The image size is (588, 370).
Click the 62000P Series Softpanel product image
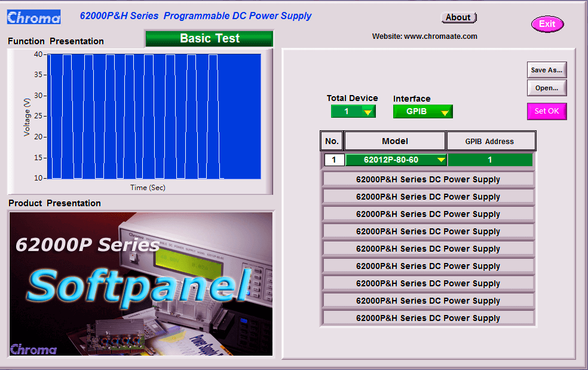[x=141, y=284]
